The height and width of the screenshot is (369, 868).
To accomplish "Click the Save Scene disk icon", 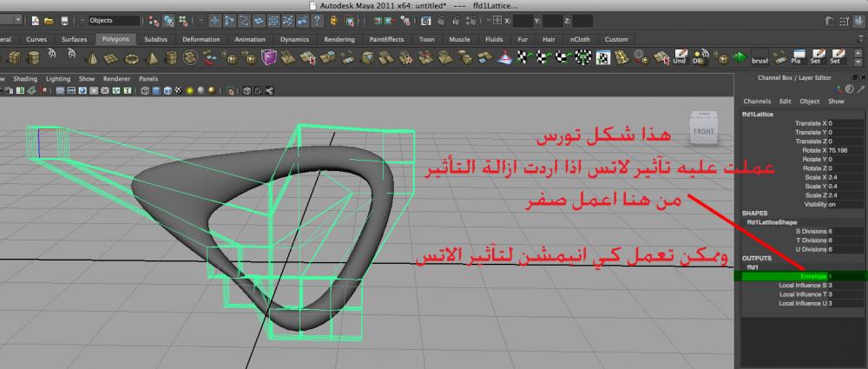I will pyautogui.click(x=65, y=21).
